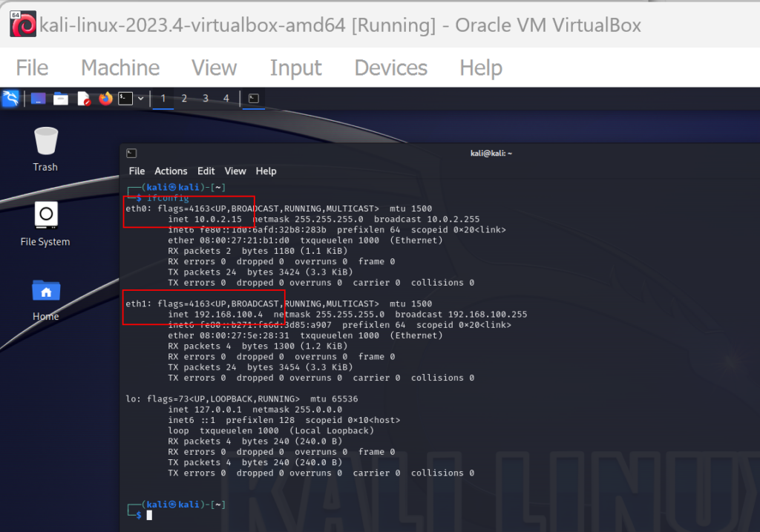Open the VirtualBox Machine menu
This screenshot has height=532, width=760.
tap(120, 68)
